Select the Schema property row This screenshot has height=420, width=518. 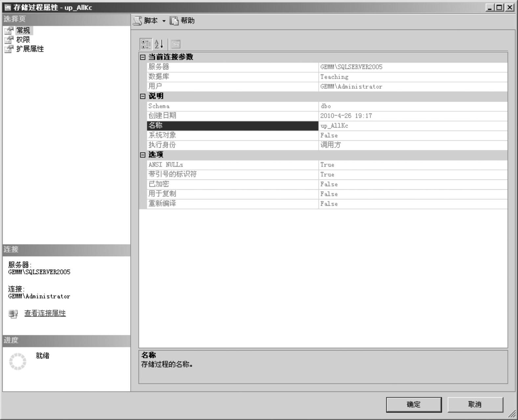coord(327,106)
